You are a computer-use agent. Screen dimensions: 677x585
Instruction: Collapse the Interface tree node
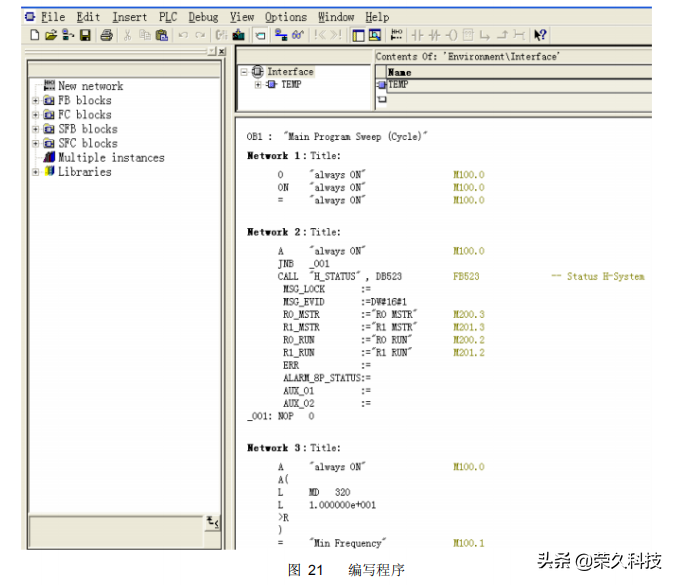coord(244,72)
